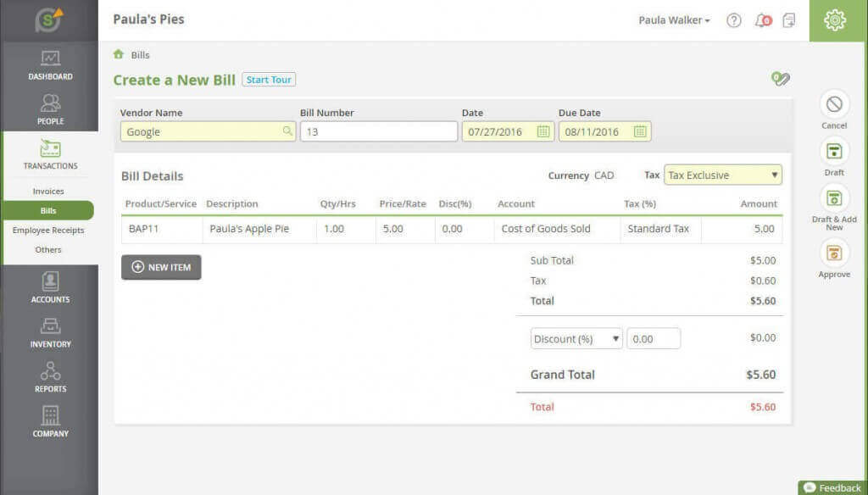The image size is (868, 495).
Task: Open the Employee Receipts section
Action: coord(50,230)
